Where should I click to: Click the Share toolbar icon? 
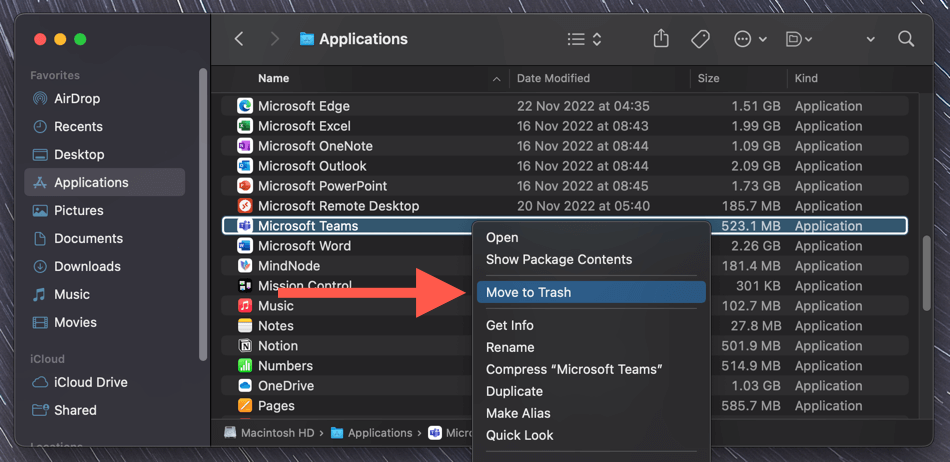tap(661, 39)
